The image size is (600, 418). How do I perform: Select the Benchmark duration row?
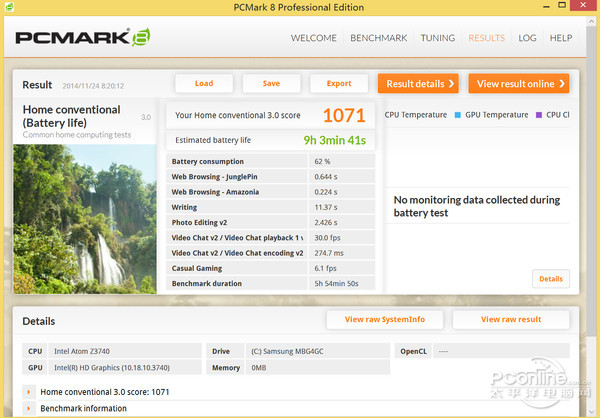point(271,284)
